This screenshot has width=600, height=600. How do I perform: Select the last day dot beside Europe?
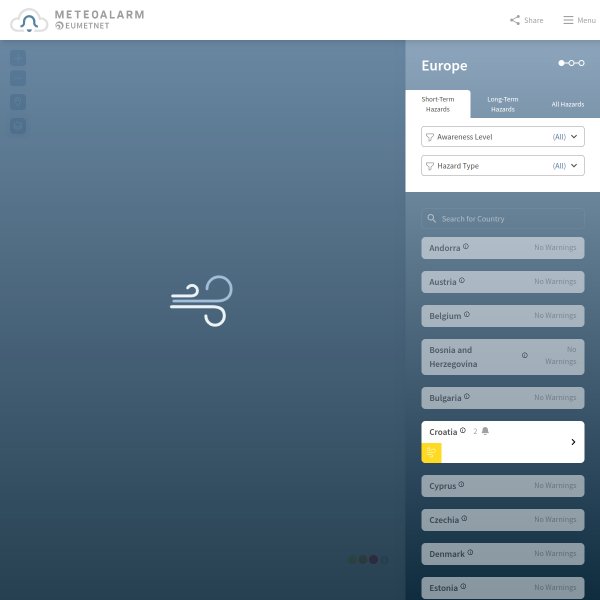[581, 63]
